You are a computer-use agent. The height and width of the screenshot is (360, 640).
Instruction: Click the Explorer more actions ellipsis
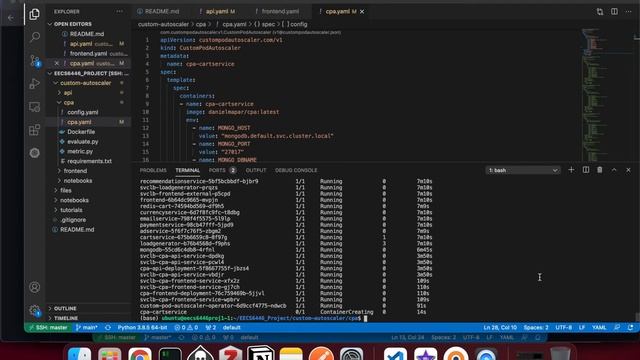click(x=119, y=11)
